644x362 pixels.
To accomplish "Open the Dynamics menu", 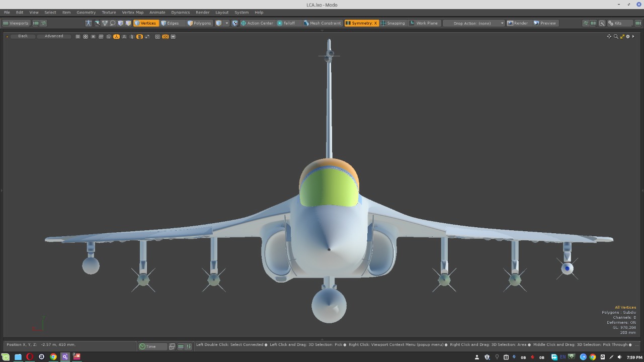I will [x=180, y=12].
